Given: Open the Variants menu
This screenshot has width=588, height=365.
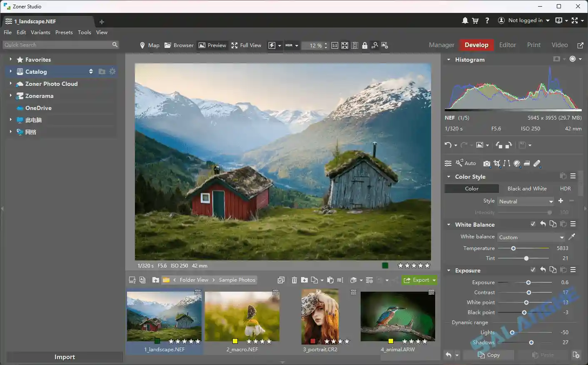Looking at the screenshot, I should (x=40, y=32).
